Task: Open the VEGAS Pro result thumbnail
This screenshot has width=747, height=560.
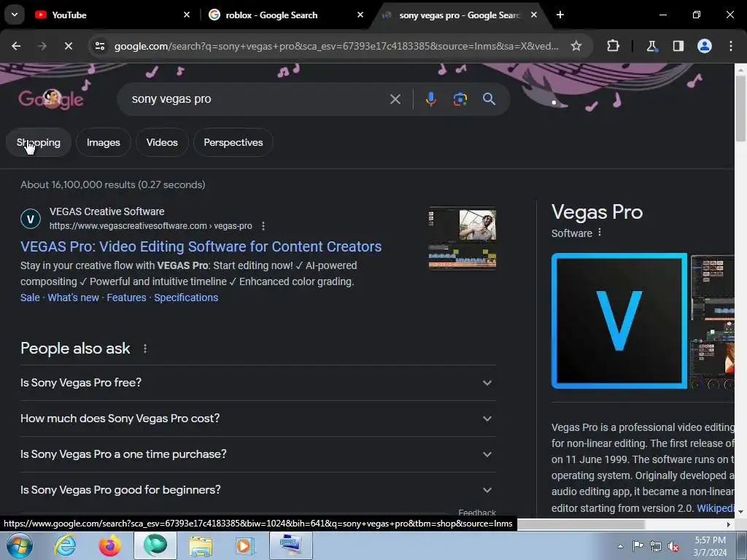Action: coord(462,238)
